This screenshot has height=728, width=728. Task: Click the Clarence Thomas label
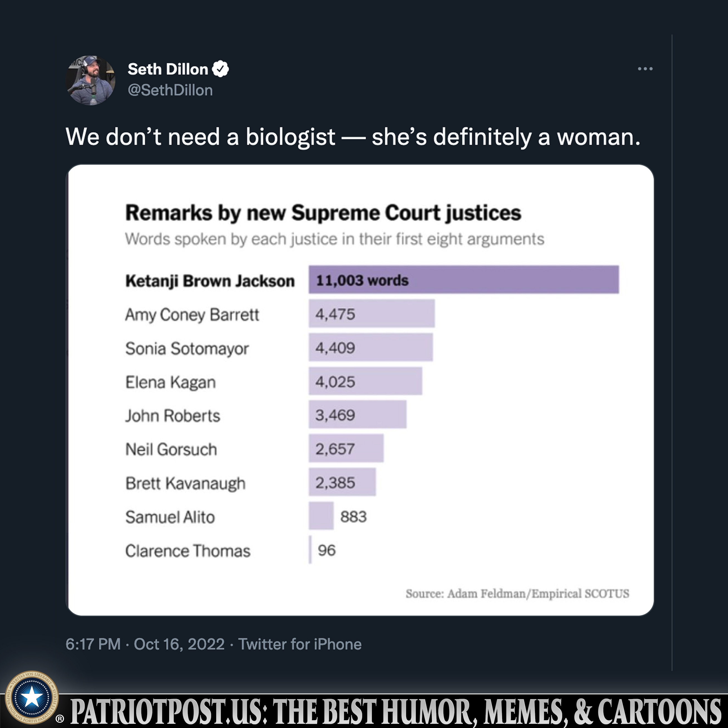tap(188, 551)
